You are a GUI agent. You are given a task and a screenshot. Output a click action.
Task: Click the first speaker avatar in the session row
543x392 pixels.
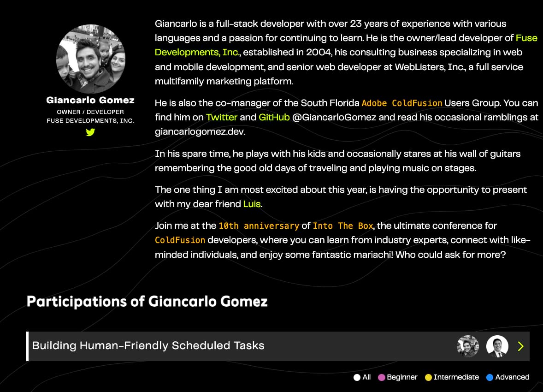tap(468, 346)
